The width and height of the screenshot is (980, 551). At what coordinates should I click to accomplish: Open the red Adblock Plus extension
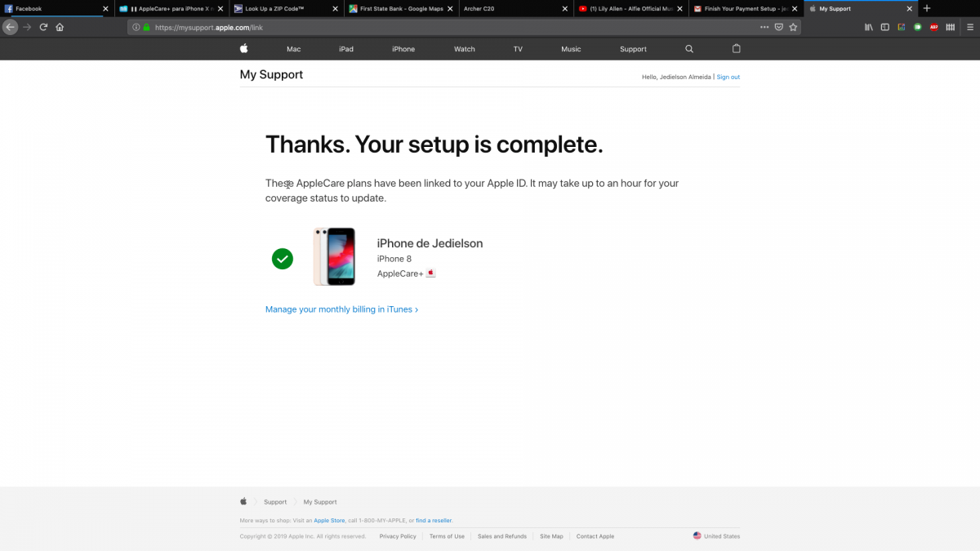(x=934, y=27)
